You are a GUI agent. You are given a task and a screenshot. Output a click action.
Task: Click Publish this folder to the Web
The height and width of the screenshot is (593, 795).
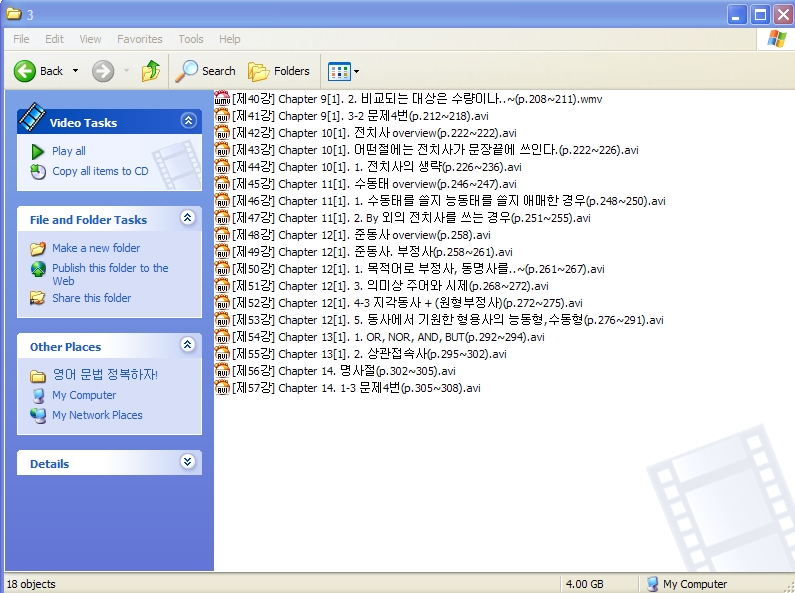pyautogui.click(x=110, y=274)
